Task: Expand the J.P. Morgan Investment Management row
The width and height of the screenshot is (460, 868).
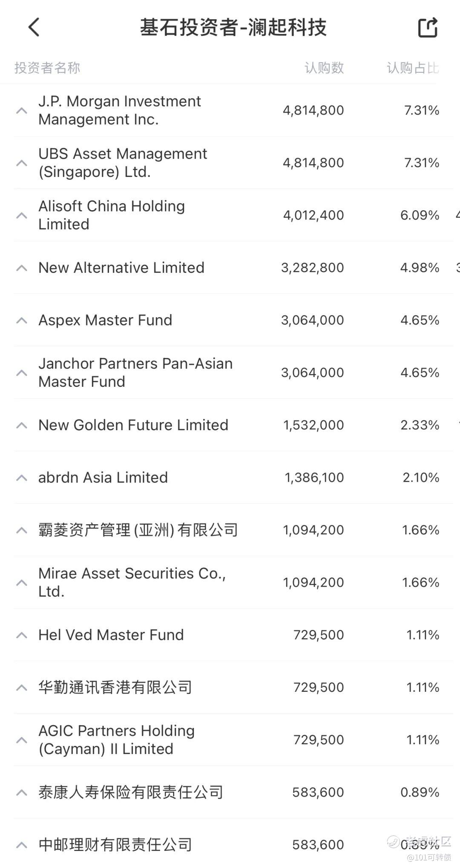Action: (22, 111)
